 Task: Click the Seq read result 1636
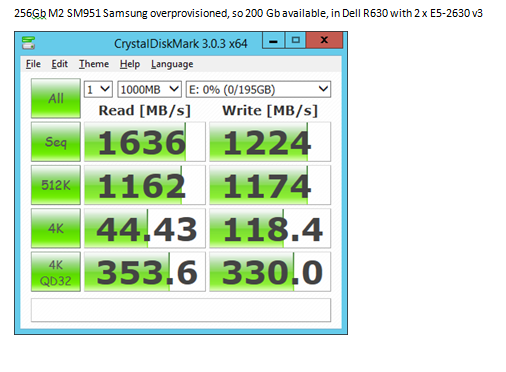(145, 142)
